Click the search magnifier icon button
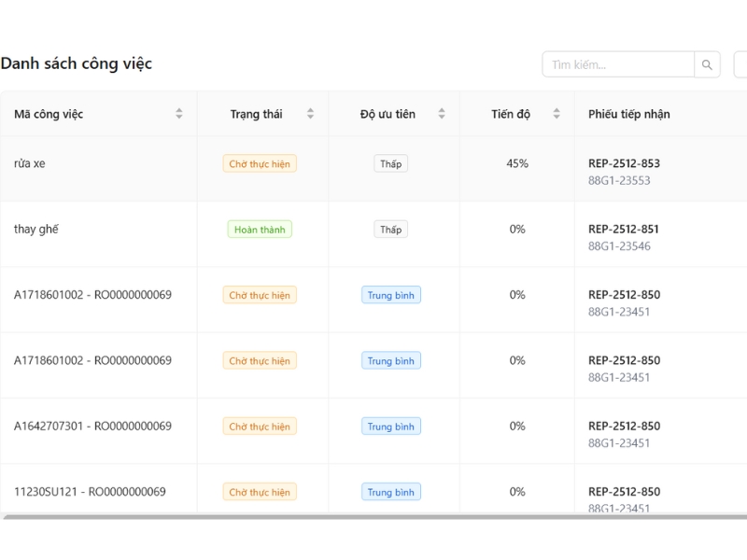Screen dimensions: 747x560 pyautogui.click(x=707, y=64)
